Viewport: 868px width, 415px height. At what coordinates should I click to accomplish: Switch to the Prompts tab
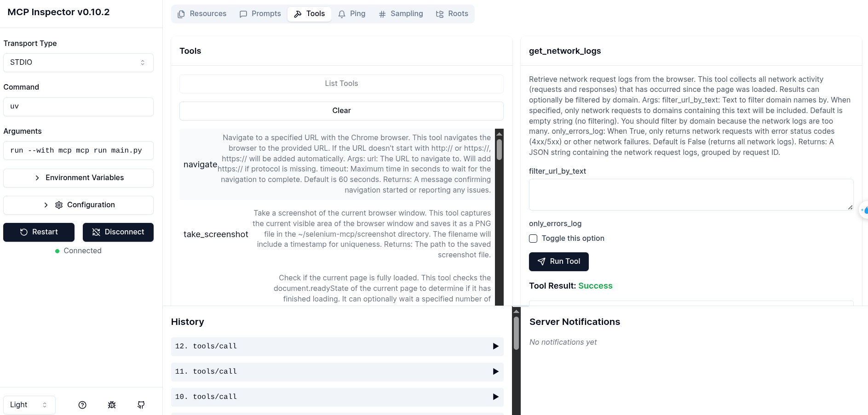pyautogui.click(x=260, y=14)
